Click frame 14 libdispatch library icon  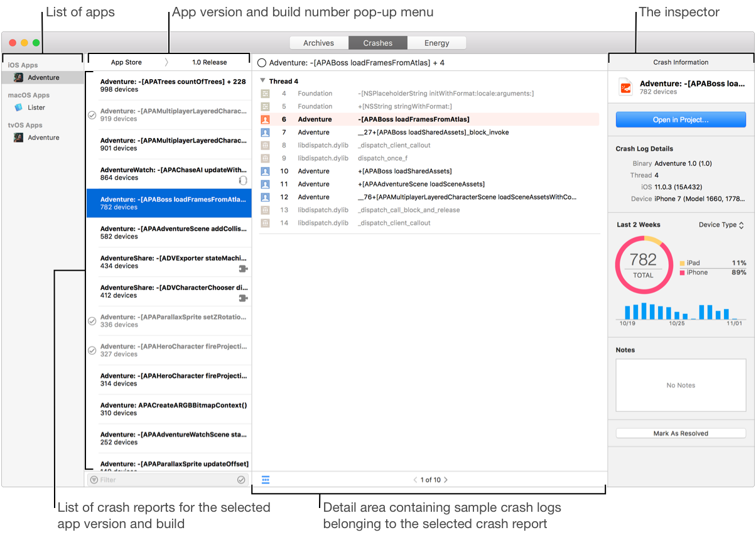(265, 223)
